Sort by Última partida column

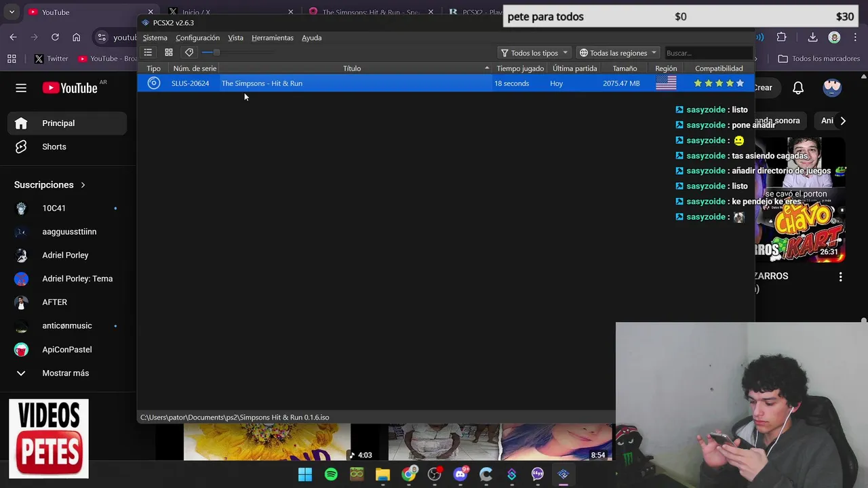(574, 68)
